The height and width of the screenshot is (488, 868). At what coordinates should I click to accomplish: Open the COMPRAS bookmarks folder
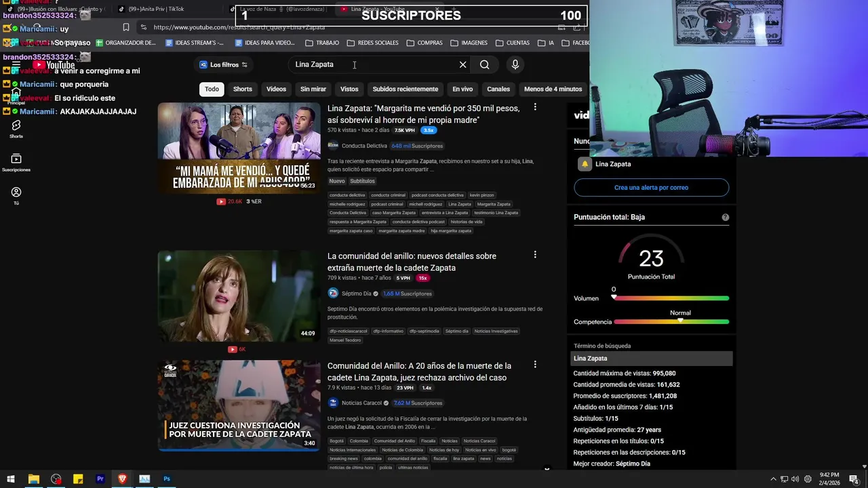click(425, 43)
